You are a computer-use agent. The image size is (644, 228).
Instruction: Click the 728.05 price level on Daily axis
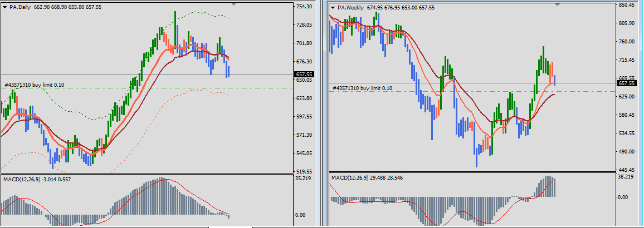pos(304,25)
